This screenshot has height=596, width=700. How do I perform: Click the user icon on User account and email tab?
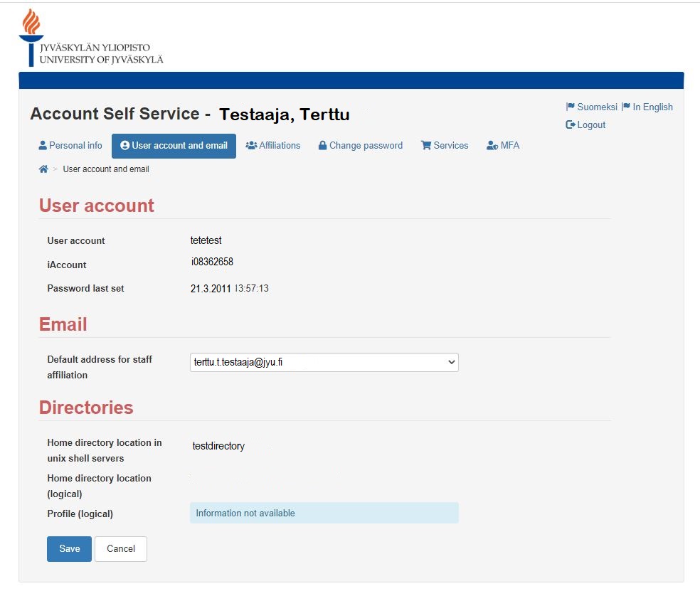pos(126,146)
